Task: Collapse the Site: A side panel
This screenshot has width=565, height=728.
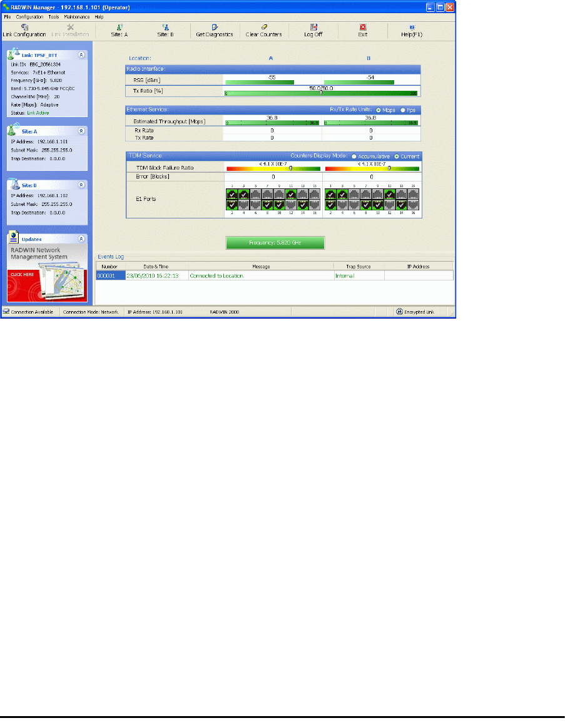Action: click(x=81, y=131)
